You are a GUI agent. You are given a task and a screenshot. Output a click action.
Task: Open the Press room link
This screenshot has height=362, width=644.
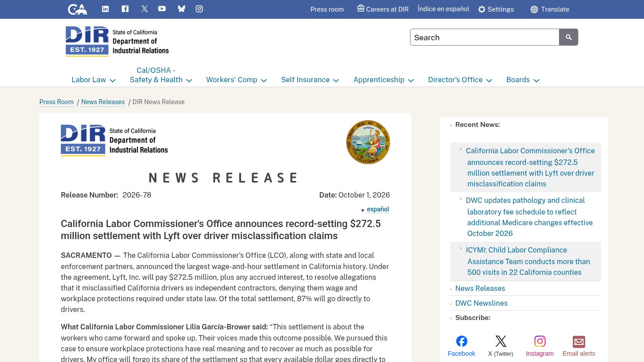point(327,9)
